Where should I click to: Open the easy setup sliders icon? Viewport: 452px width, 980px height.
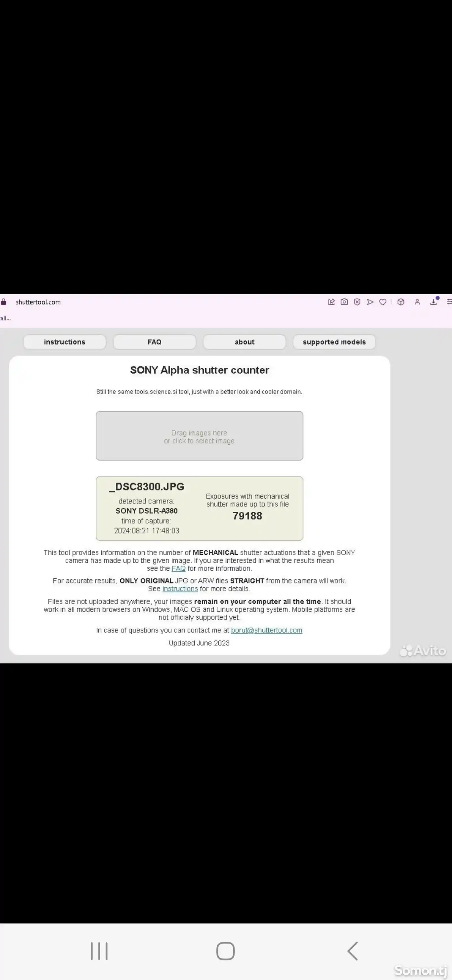pos(449,302)
